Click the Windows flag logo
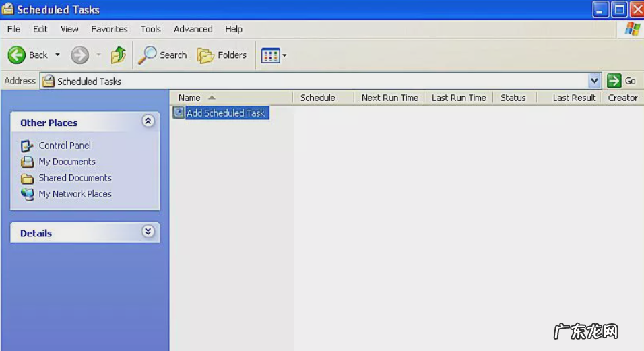The image size is (644, 351). (x=632, y=29)
